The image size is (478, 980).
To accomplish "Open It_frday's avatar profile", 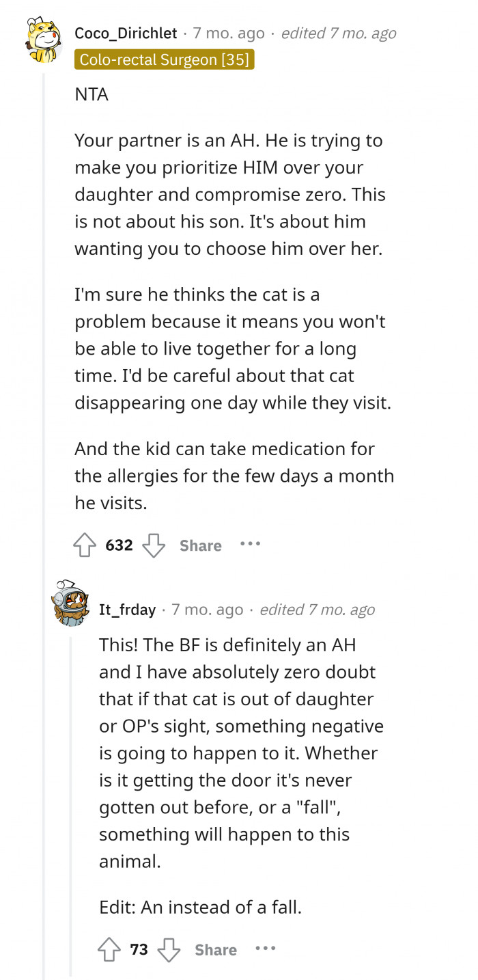I will click(x=70, y=603).
